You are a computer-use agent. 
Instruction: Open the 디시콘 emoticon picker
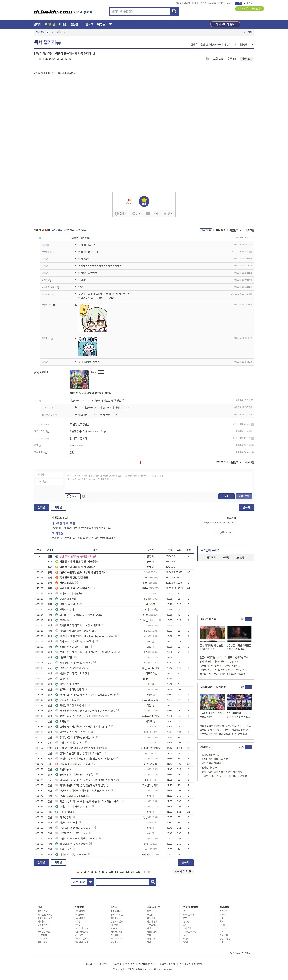tap(73, 496)
